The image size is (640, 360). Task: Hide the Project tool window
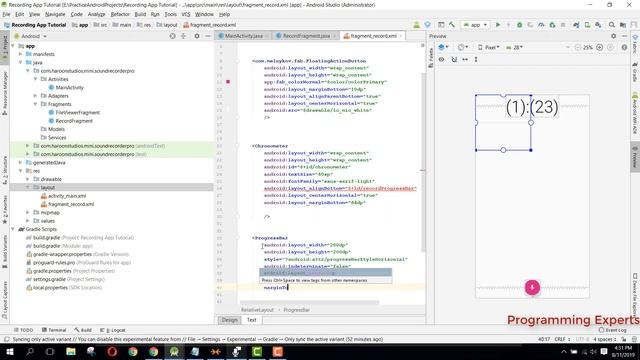pos(208,36)
